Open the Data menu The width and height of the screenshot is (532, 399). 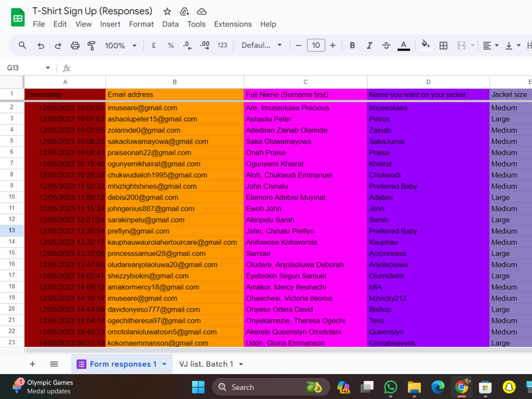tap(170, 24)
